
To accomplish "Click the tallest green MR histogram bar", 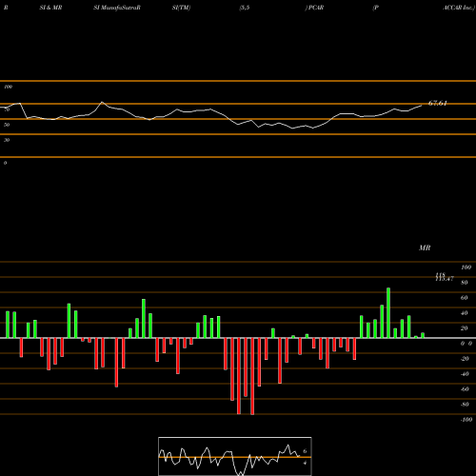I will (388, 313).
